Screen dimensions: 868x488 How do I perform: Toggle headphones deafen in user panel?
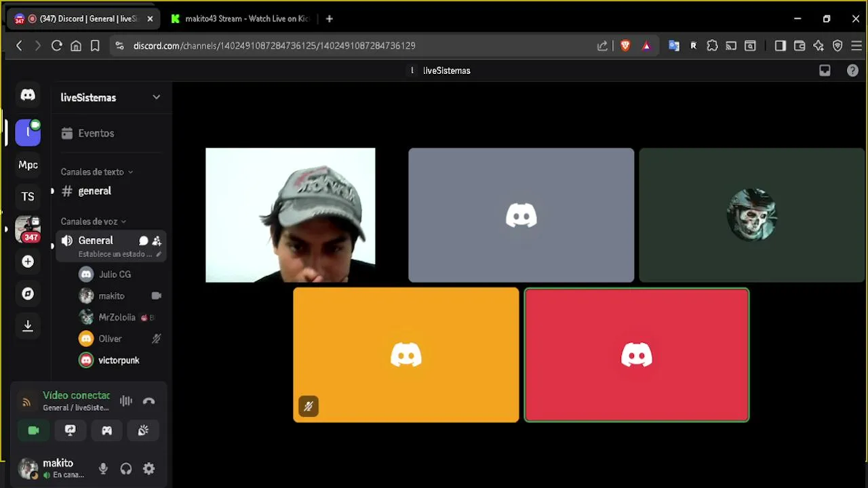pos(126,468)
